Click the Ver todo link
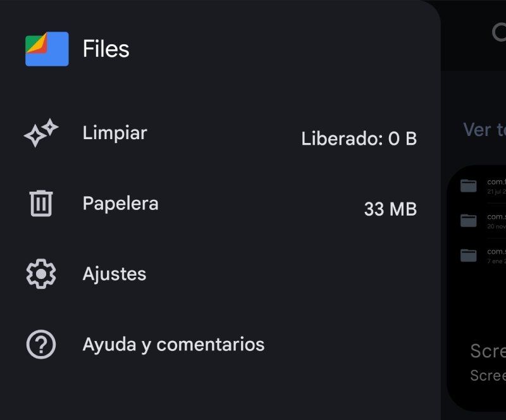 point(484,130)
